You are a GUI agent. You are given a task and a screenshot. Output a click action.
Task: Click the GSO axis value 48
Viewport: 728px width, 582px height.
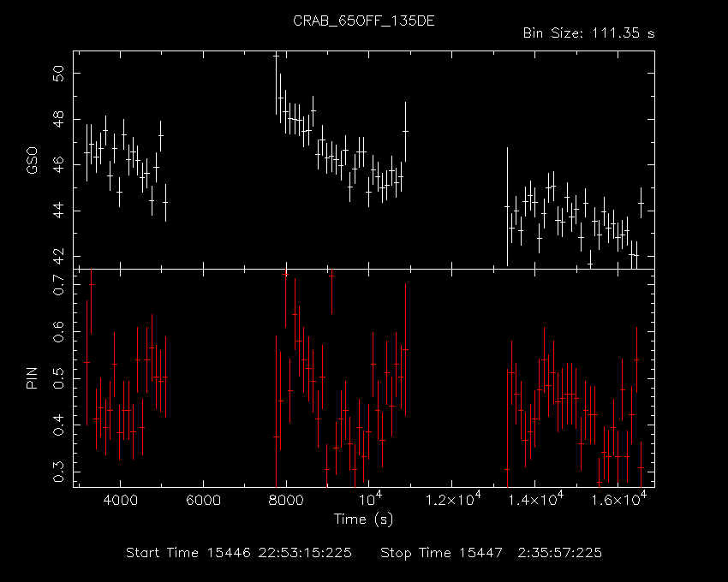59,119
